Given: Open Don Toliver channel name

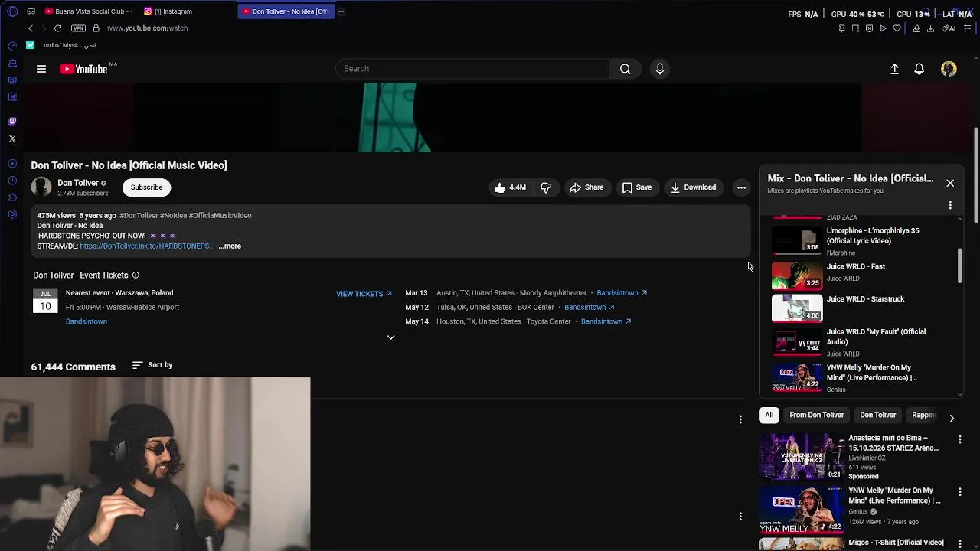Looking at the screenshot, I should tap(78, 183).
